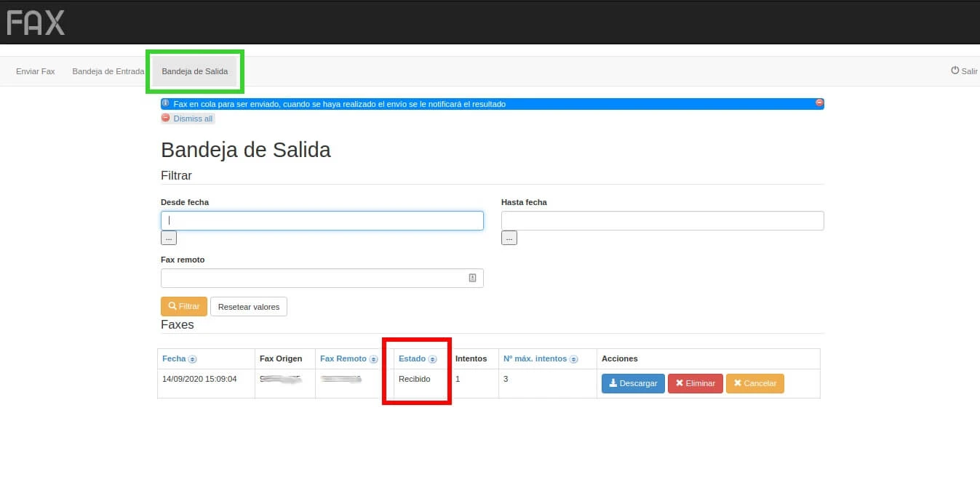
Task: Open date picker for Desde fecha
Action: coord(168,238)
